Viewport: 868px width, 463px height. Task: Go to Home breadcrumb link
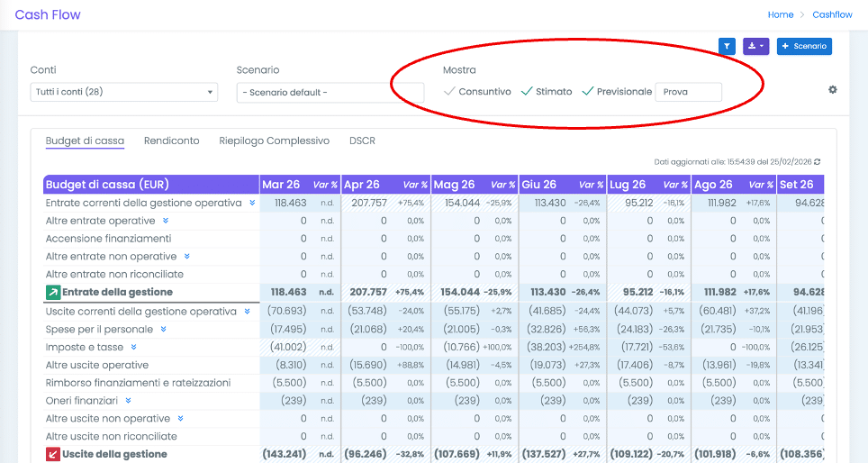pyautogui.click(x=780, y=15)
